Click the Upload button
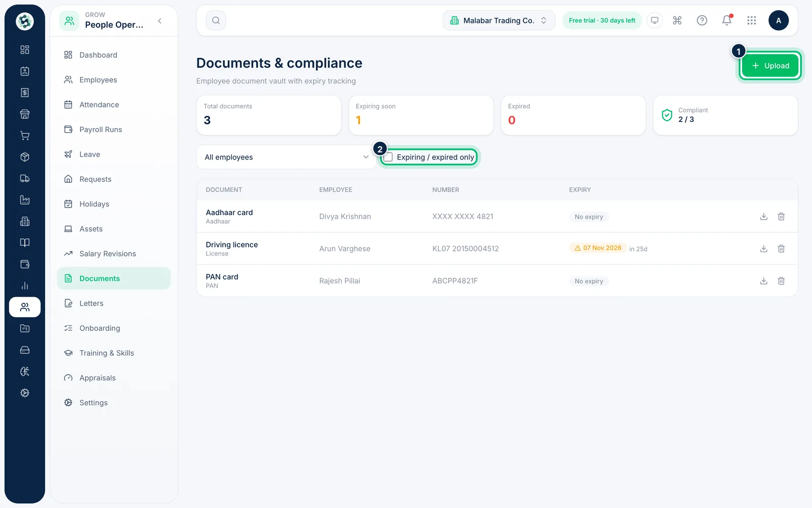Viewport: 812px width, 508px height. (x=770, y=66)
